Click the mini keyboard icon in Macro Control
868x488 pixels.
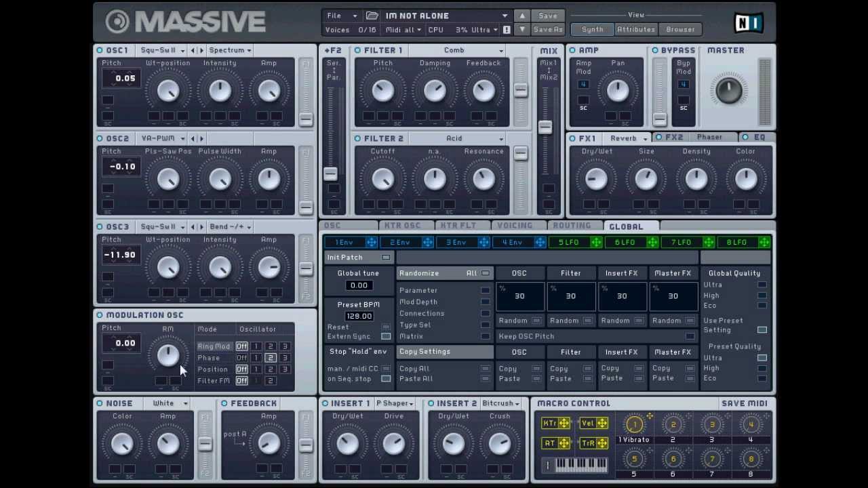(582, 465)
